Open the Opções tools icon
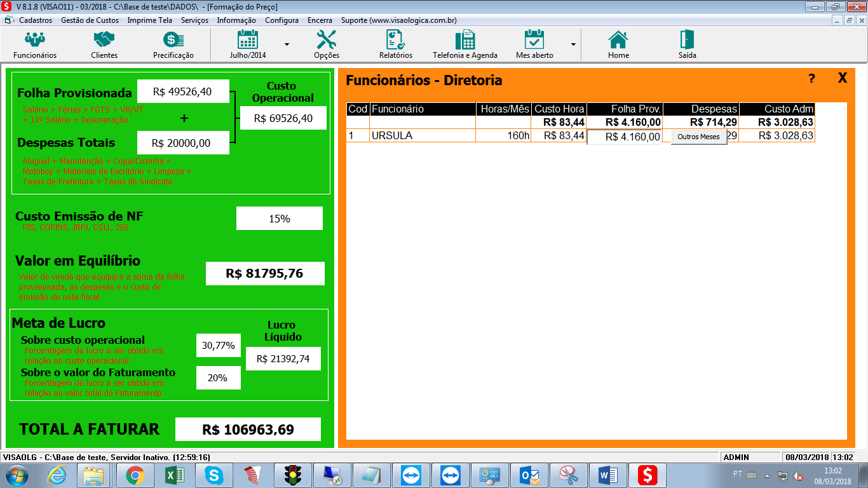 (x=327, y=39)
